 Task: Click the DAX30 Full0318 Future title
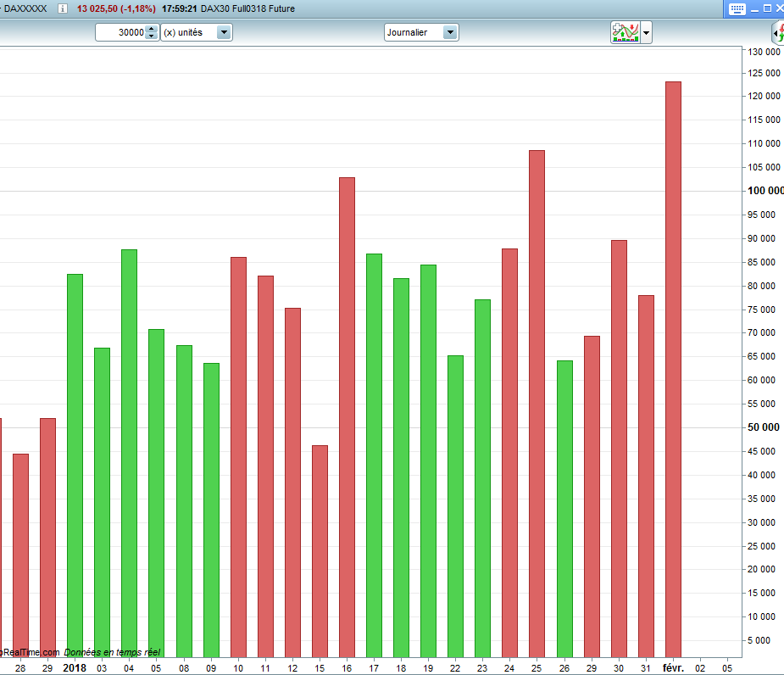pyautogui.click(x=247, y=8)
